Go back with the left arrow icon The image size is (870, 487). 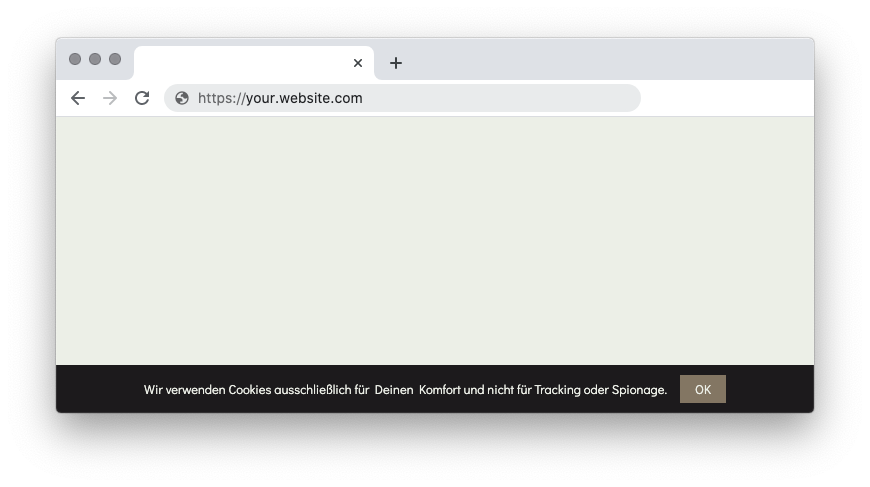78,98
